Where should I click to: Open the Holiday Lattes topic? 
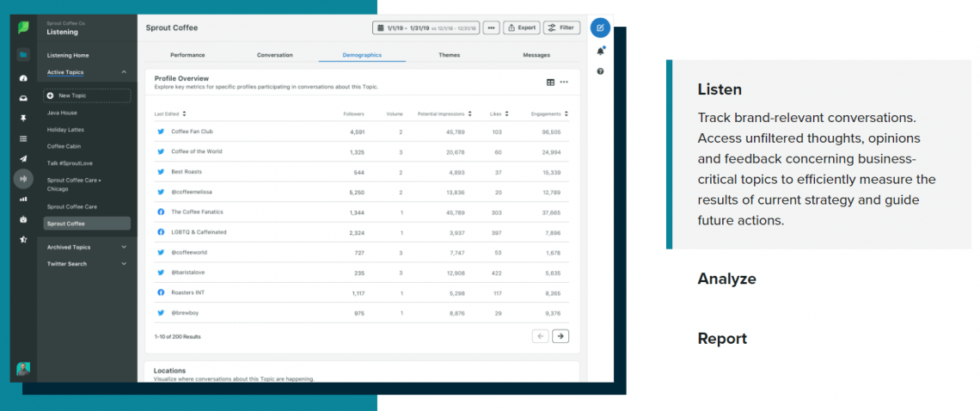65,130
